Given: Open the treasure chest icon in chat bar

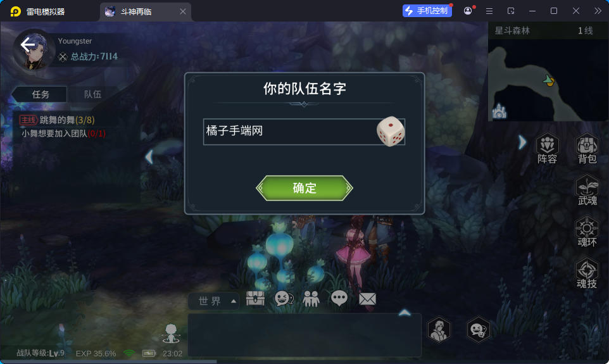Looking at the screenshot, I should click(255, 298).
